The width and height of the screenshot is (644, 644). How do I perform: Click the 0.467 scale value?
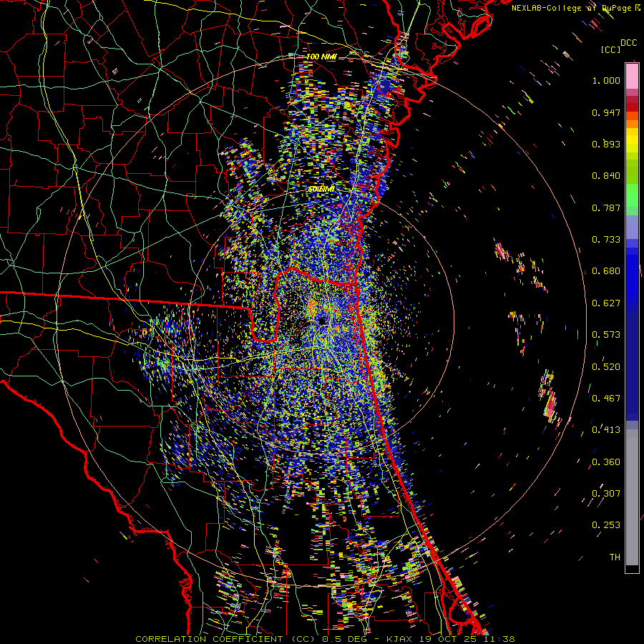tap(606, 399)
